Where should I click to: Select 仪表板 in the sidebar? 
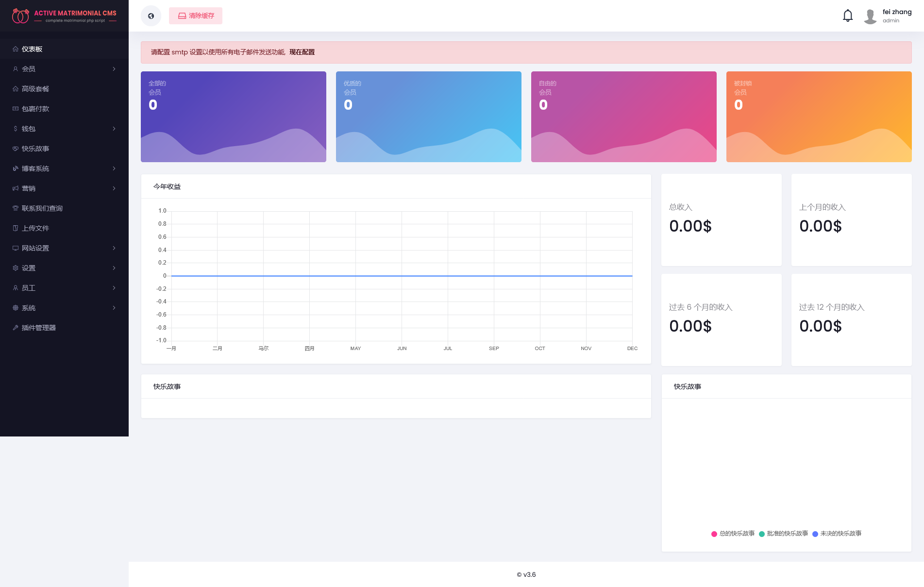pyautogui.click(x=32, y=49)
